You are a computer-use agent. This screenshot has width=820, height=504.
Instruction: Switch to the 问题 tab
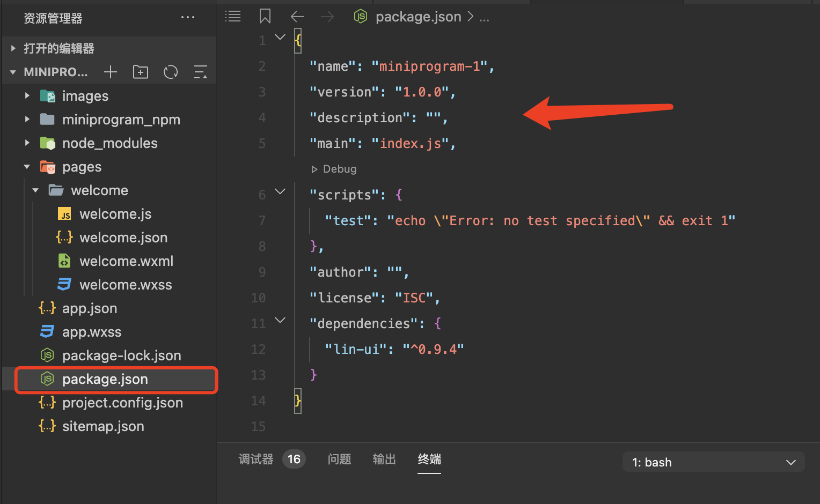pos(339,459)
